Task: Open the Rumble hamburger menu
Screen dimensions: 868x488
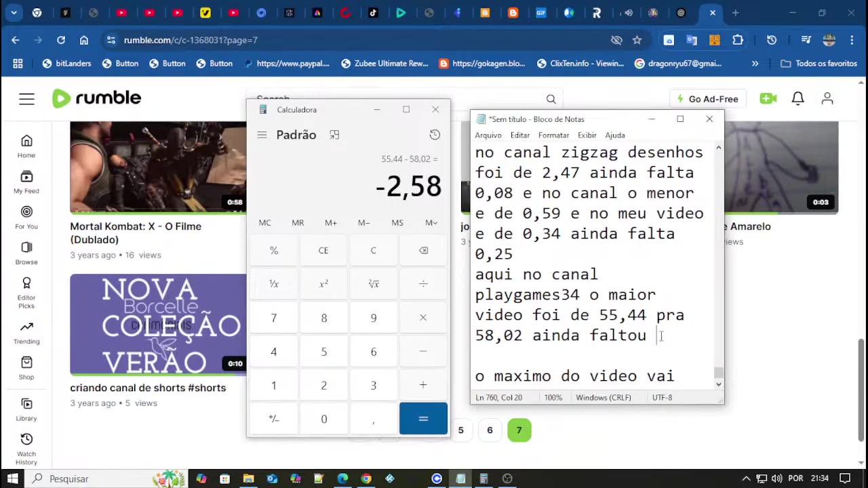Action: point(26,99)
